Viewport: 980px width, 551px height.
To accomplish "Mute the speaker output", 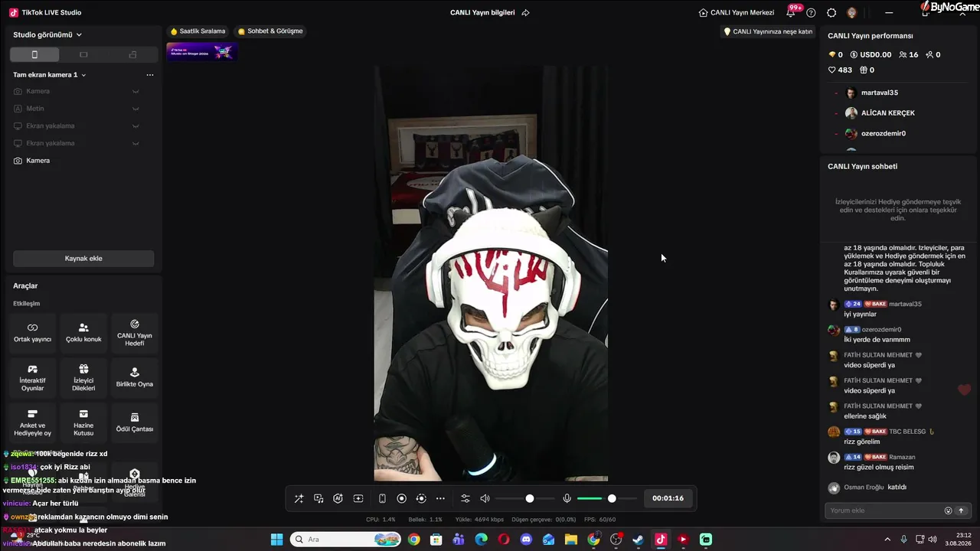I will [485, 498].
